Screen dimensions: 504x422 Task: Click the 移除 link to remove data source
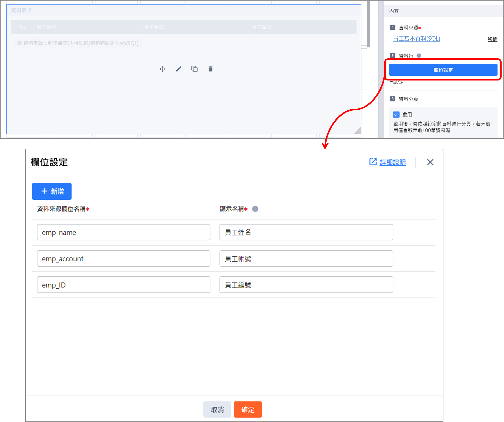pos(492,39)
